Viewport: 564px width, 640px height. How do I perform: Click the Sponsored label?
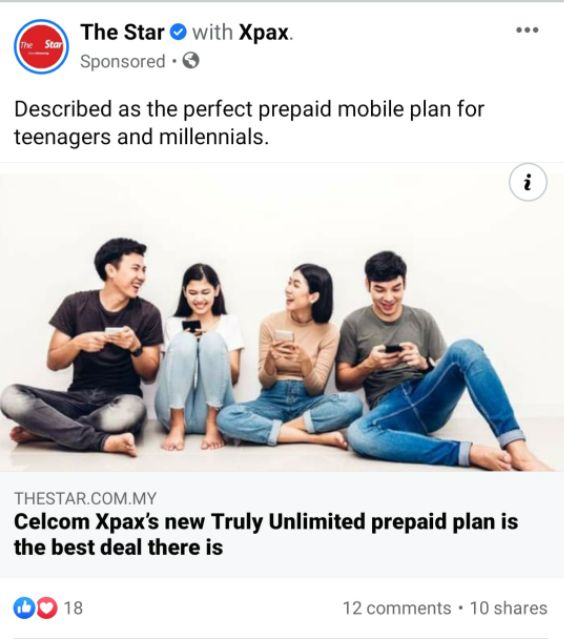(122, 62)
